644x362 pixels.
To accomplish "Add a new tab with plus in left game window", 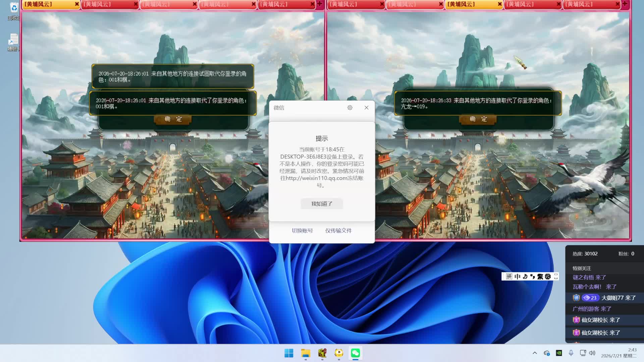I will pyautogui.click(x=320, y=4).
